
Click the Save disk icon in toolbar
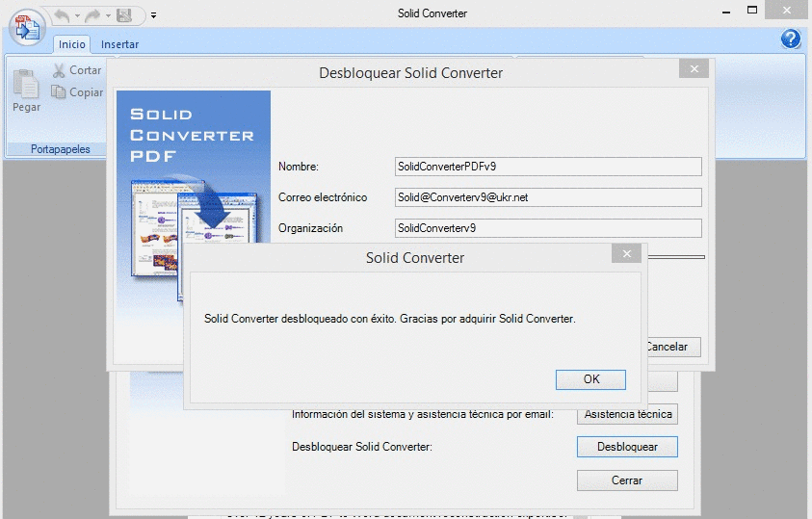124,15
